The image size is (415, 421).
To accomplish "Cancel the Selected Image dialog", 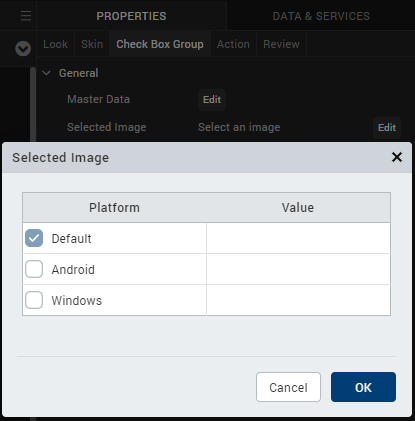I will click(288, 387).
